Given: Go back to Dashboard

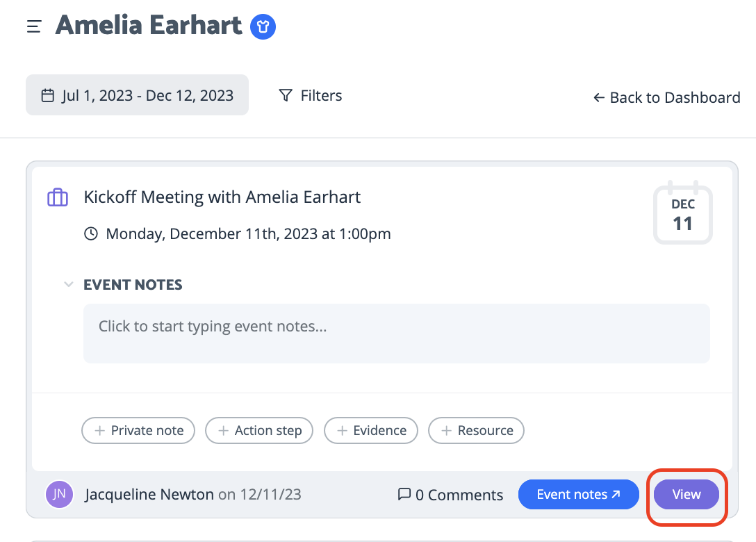Looking at the screenshot, I should pos(667,98).
